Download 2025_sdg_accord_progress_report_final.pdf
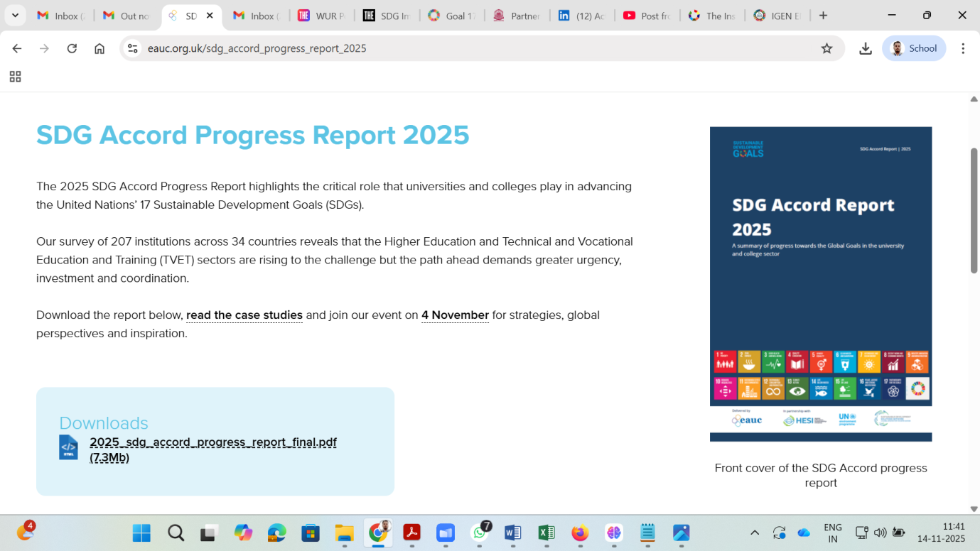 pyautogui.click(x=212, y=442)
